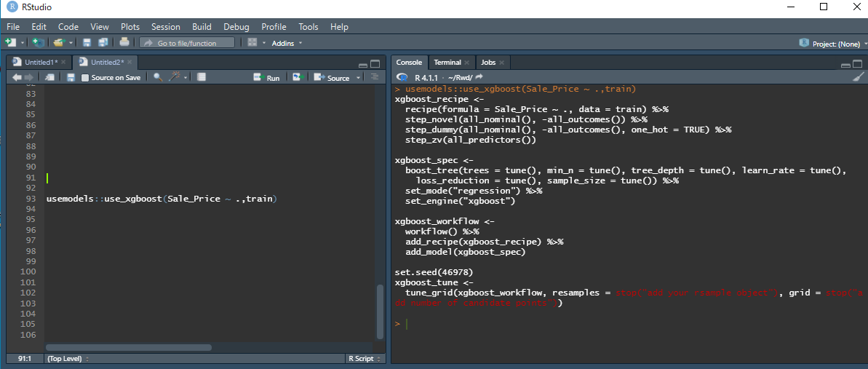Show the document outline icon
868x369 pixels.
point(375,78)
